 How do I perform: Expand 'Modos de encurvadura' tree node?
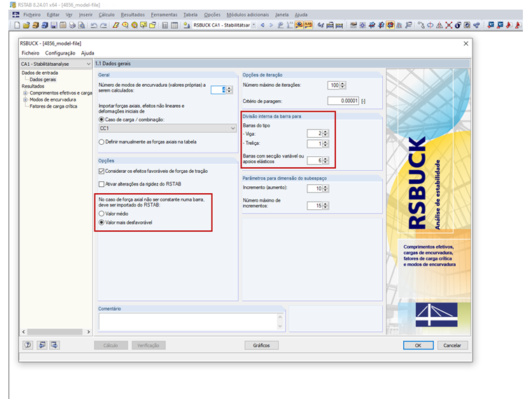(25, 99)
